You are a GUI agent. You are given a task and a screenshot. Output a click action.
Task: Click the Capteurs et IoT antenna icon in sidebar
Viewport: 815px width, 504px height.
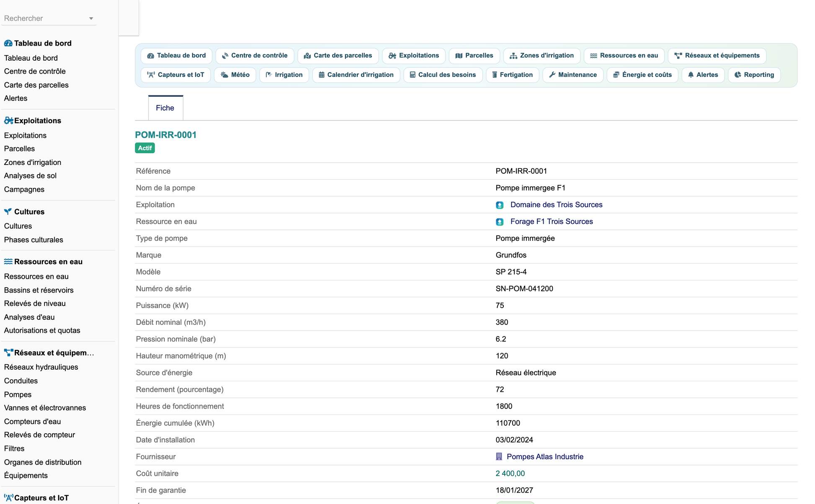8,498
